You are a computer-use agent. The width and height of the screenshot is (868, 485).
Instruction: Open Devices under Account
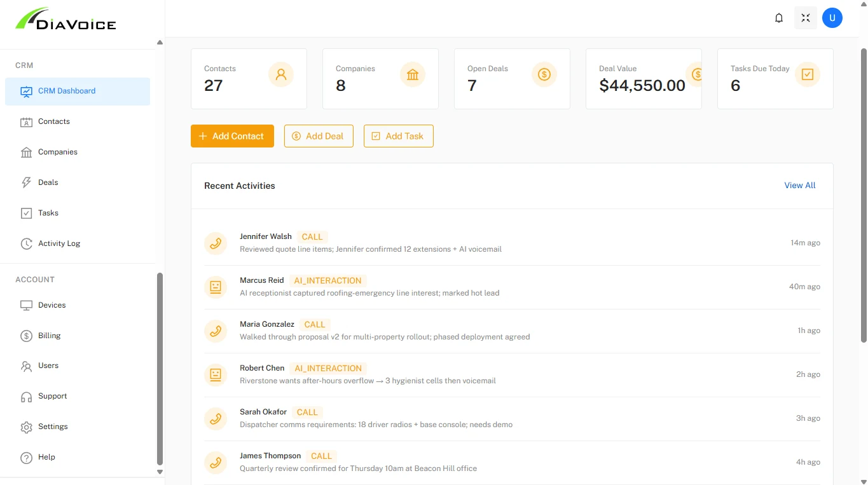pos(78,306)
